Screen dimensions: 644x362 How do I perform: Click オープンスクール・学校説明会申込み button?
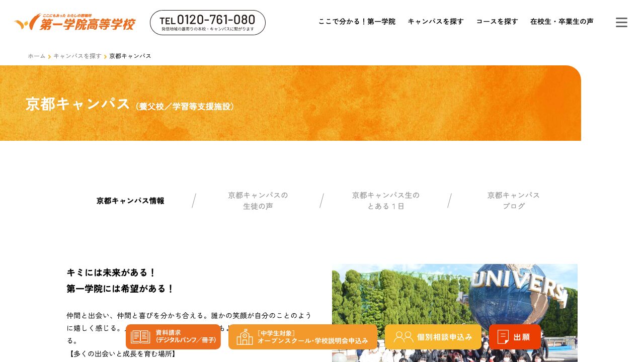[x=303, y=337]
